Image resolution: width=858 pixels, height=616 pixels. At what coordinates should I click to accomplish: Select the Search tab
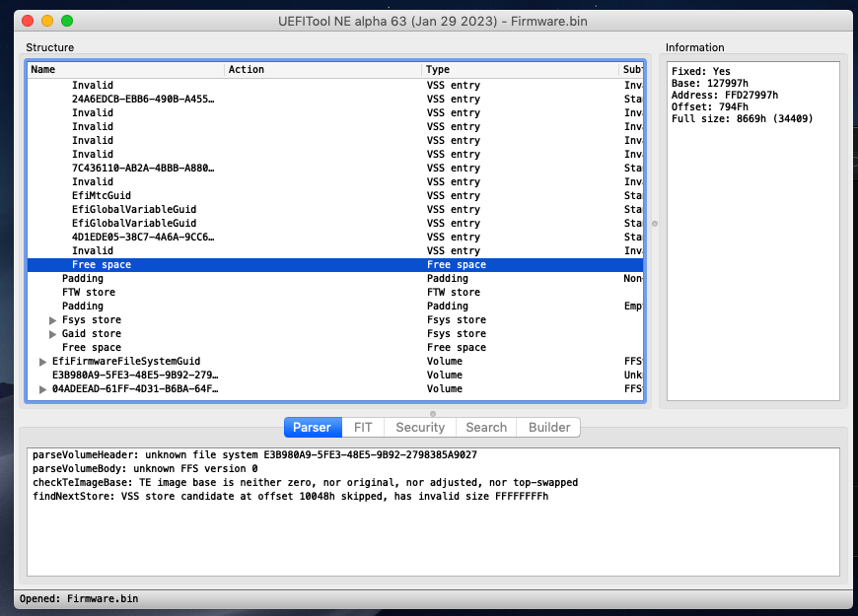[486, 427]
